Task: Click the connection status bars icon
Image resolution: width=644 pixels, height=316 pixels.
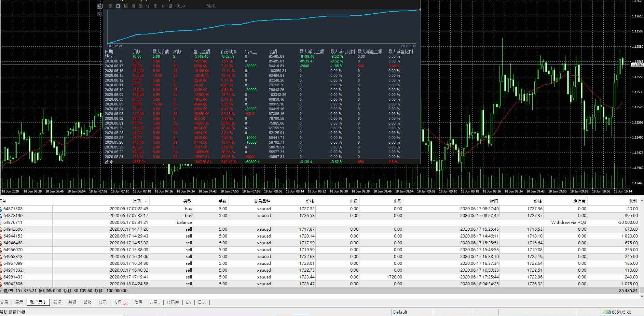Action: pos(606,312)
